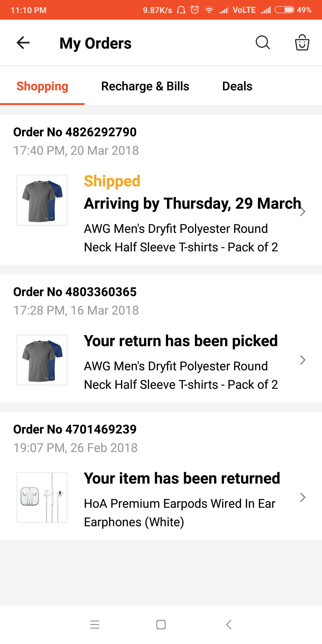Select 'Your item has been returned' heading

(182, 478)
